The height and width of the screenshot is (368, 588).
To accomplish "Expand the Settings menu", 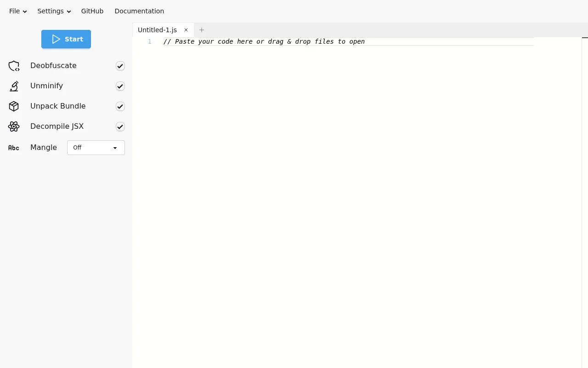I will point(54,11).
